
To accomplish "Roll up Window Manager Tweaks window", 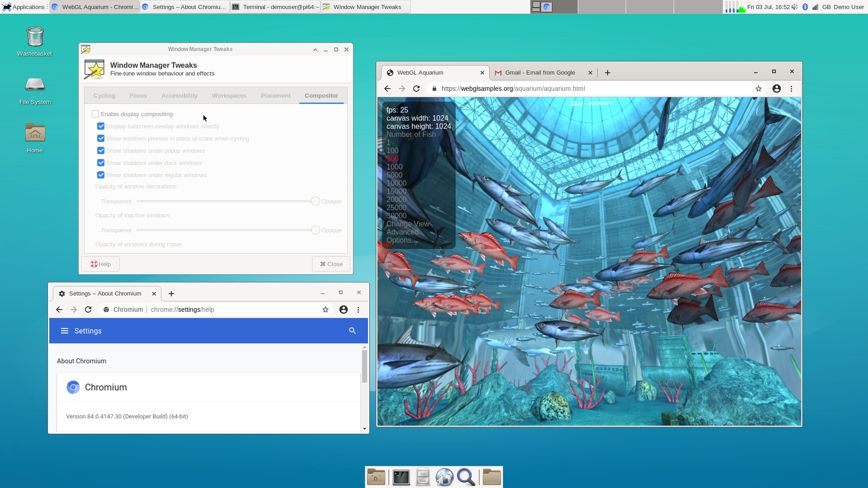I will [315, 50].
